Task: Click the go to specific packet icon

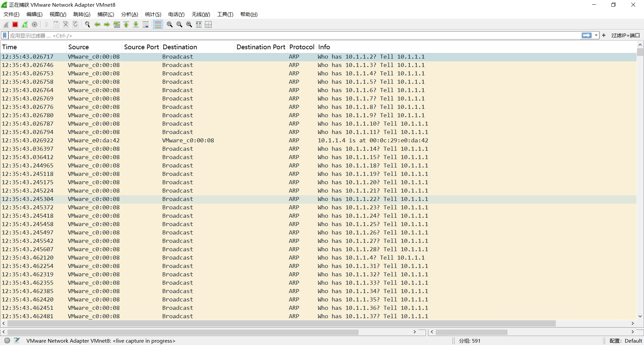Action: [117, 24]
